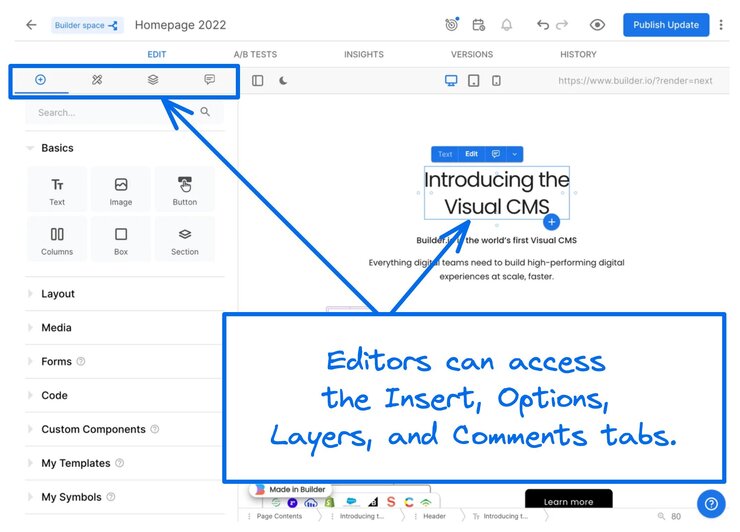Go back with the left arrow icon
This screenshot has height=532, width=740.
31,25
